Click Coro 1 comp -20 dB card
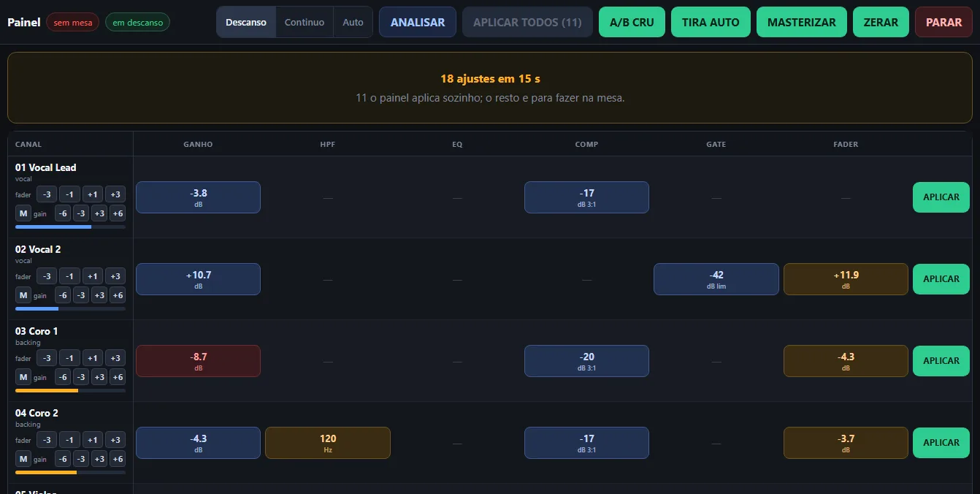Viewport: 980px width, 494px height. pos(586,361)
